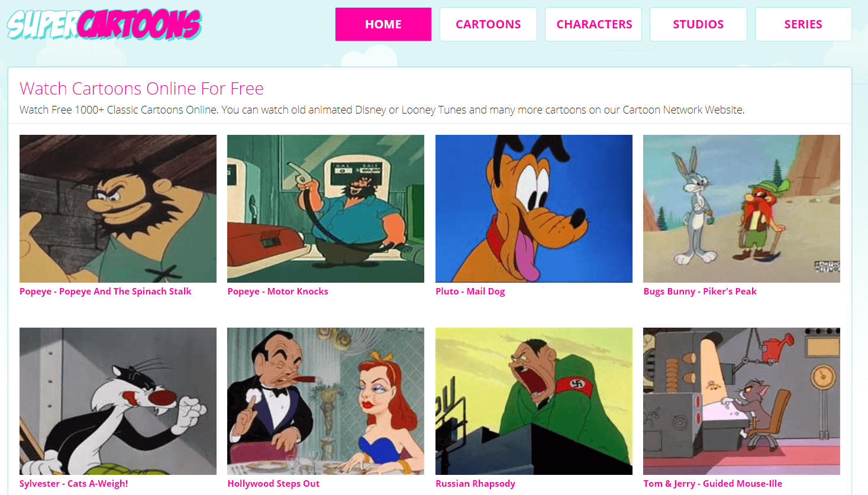Open Popeye And The Spinach Stalk thumbnail

118,209
